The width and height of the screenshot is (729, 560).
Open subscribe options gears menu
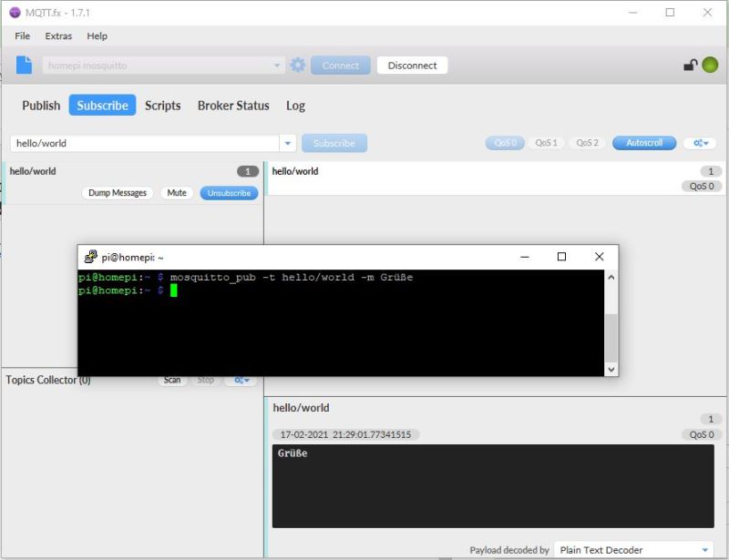coord(701,143)
